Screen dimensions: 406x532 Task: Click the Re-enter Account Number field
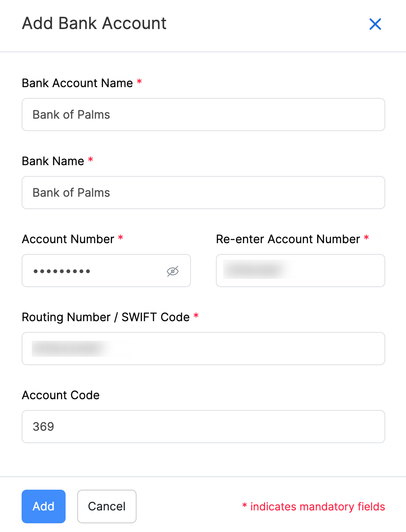point(300,271)
